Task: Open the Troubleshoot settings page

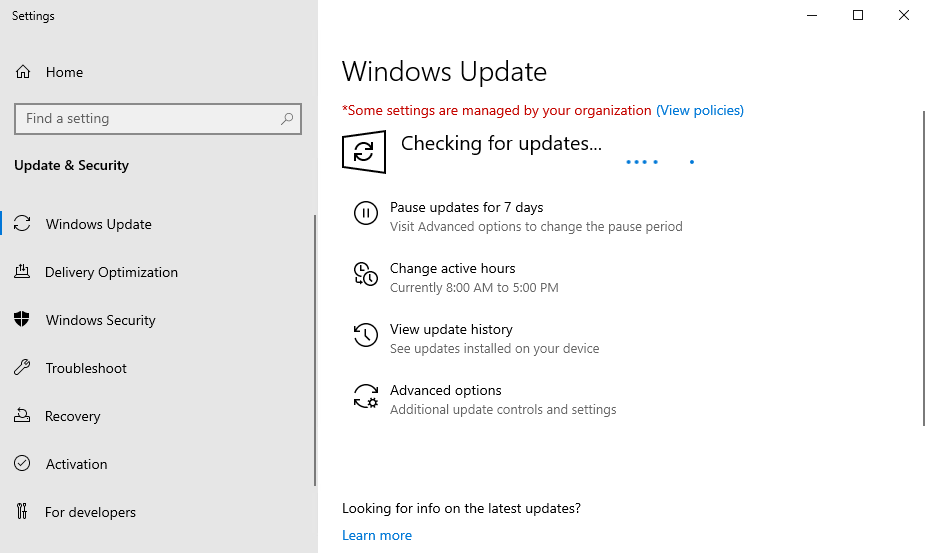Action: pos(86,368)
